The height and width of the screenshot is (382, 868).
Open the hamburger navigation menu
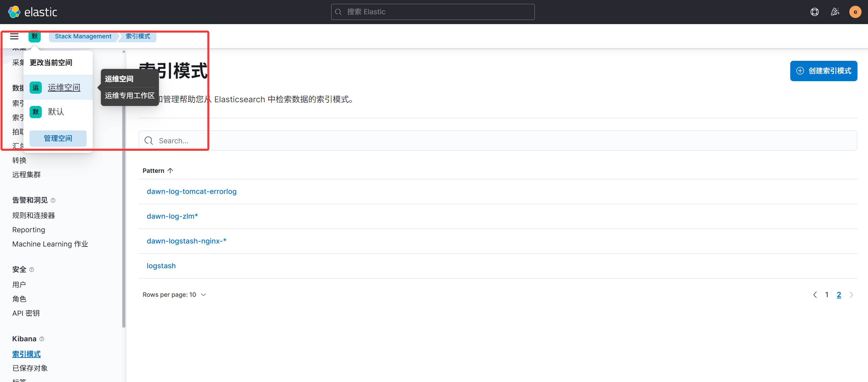14,36
